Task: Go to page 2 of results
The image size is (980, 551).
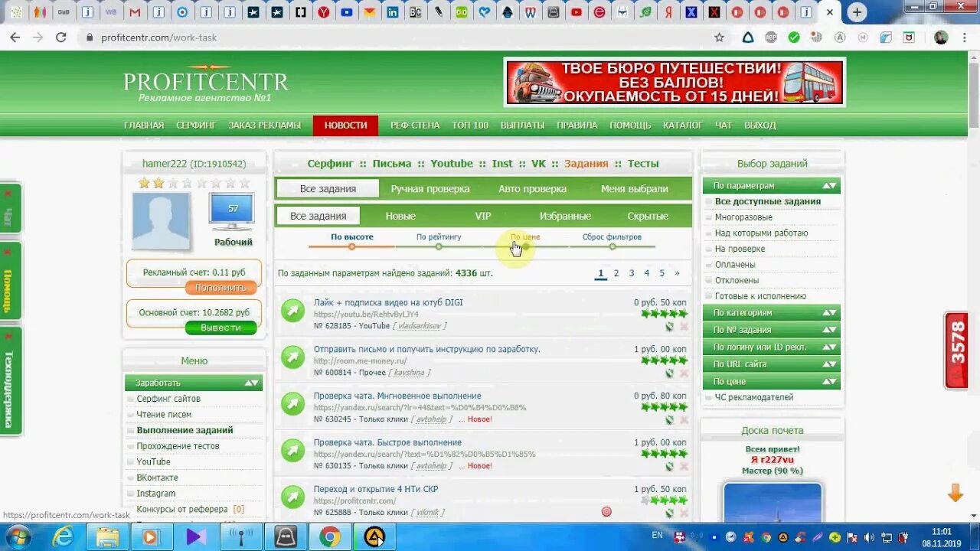Action: (x=616, y=273)
